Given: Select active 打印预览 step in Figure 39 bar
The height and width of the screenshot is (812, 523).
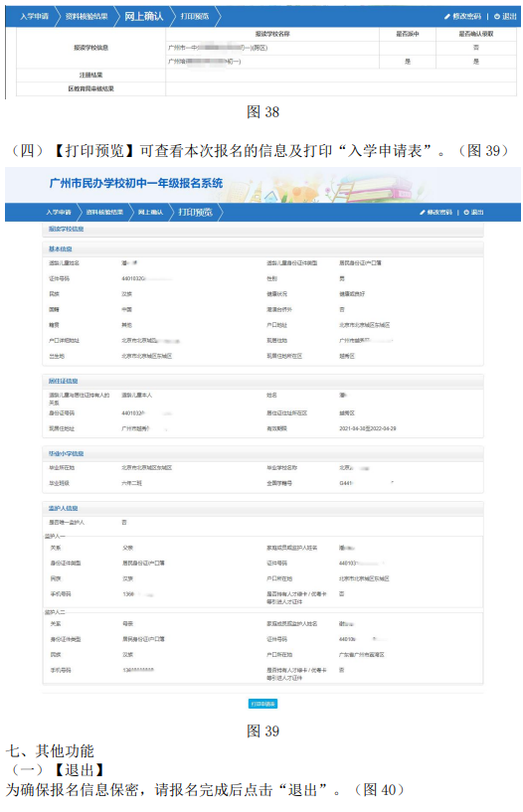Looking at the screenshot, I should pyautogui.click(x=195, y=213).
